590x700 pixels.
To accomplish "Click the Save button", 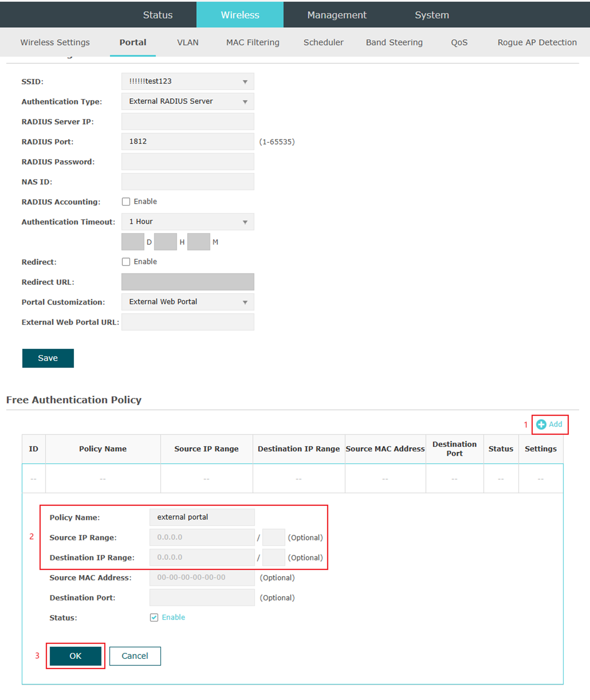I will click(x=48, y=358).
